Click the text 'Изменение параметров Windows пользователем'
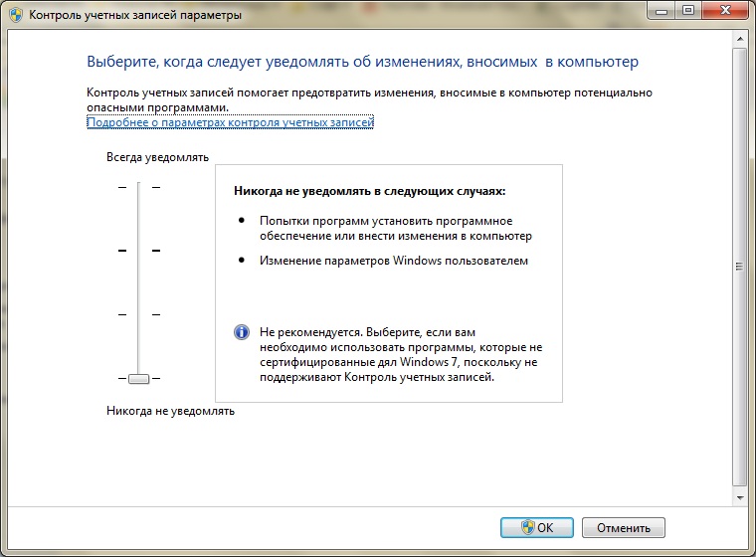This screenshot has height=557, width=756. pyautogui.click(x=394, y=261)
